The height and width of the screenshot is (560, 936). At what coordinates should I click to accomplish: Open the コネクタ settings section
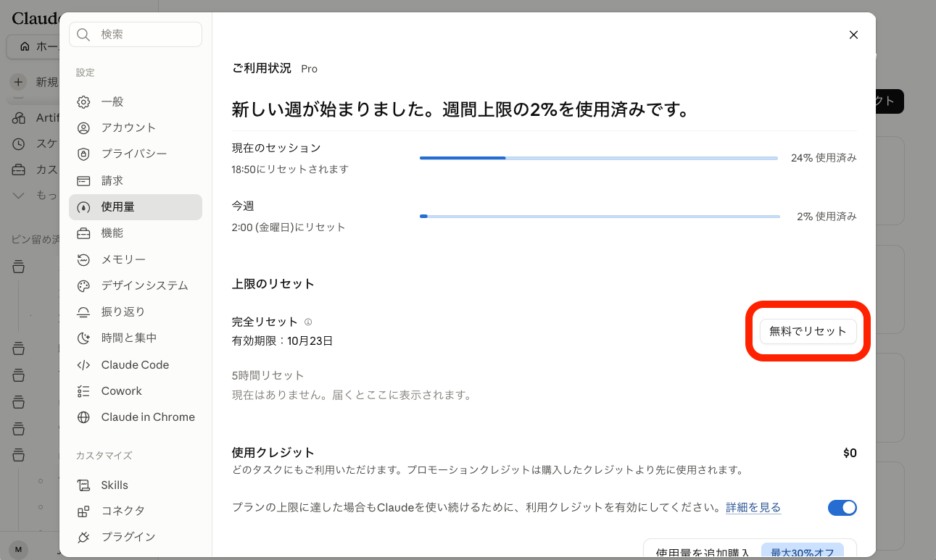tap(136, 511)
